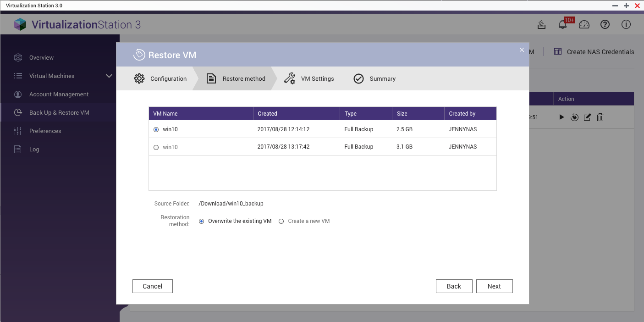Click the date 2017/08/28 12:14:12
The height and width of the screenshot is (322, 644).
coord(283,129)
